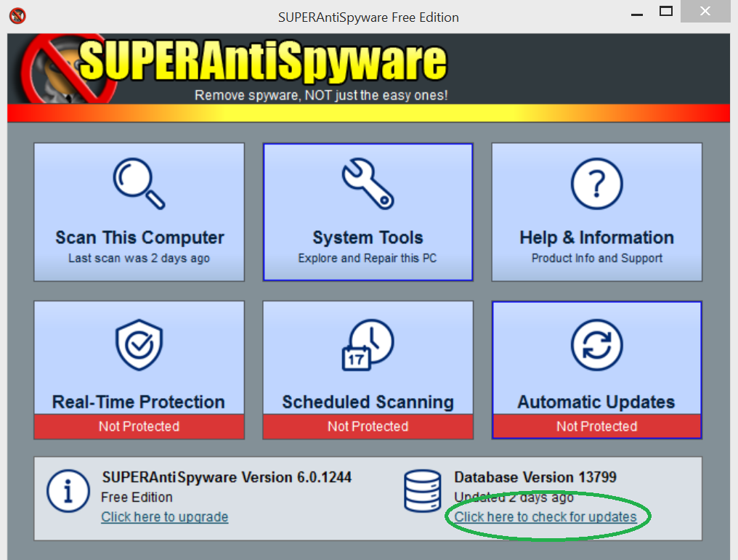Viewport: 738px width, 560px height.
Task: Maximize the SUPERAntiSpyware window
Action: point(666,12)
